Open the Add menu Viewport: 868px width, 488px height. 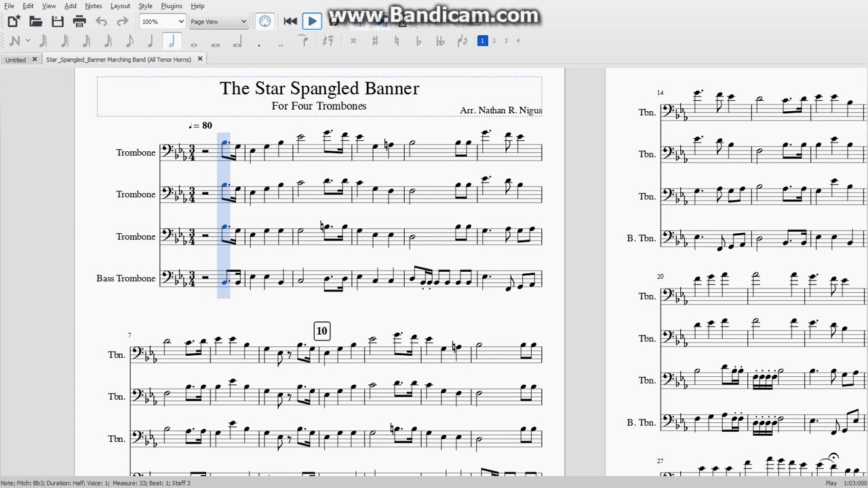click(71, 6)
